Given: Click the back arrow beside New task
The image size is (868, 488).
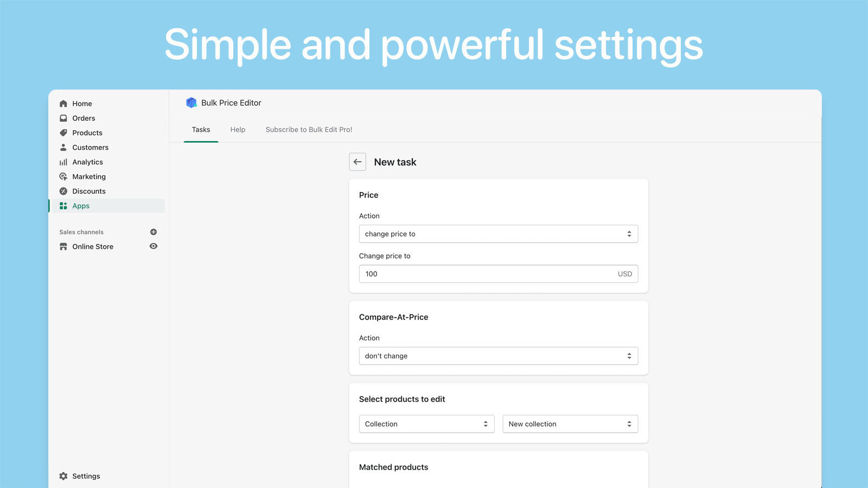Looking at the screenshot, I should point(357,162).
